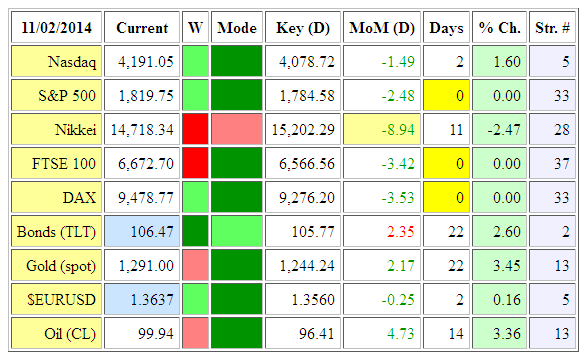
Task: Select the Nikkei row label
Action: click(57, 129)
